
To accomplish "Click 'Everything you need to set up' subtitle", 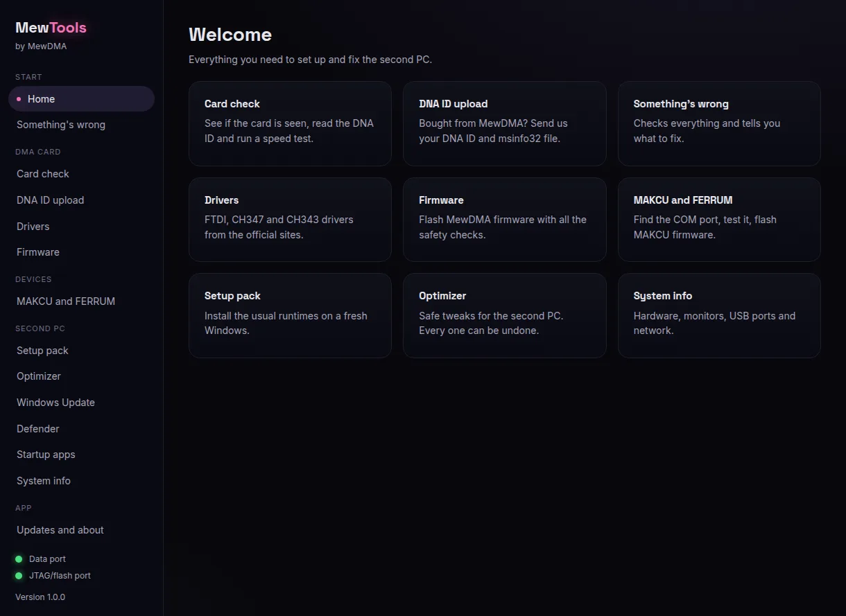I will (310, 60).
